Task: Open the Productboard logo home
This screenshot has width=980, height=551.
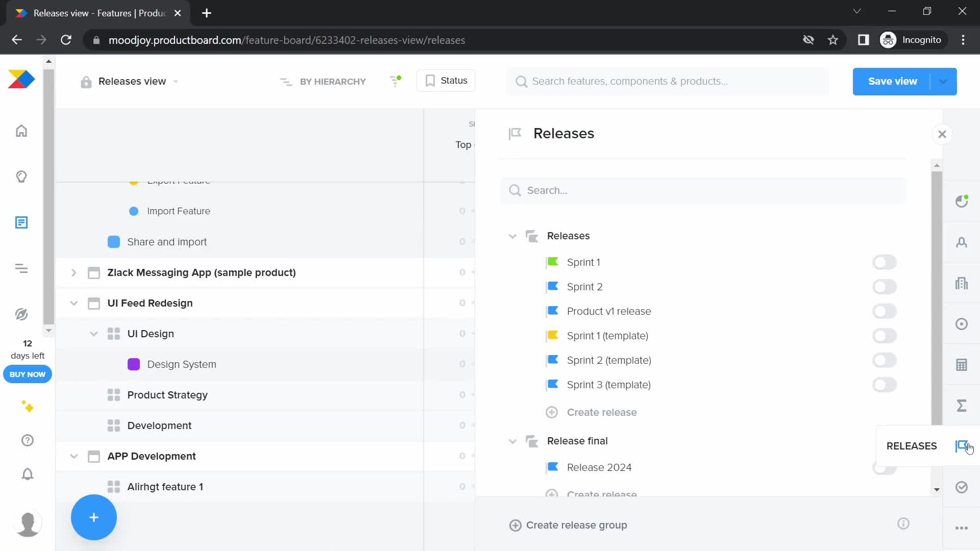Action: pyautogui.click(x=21, y=79)
